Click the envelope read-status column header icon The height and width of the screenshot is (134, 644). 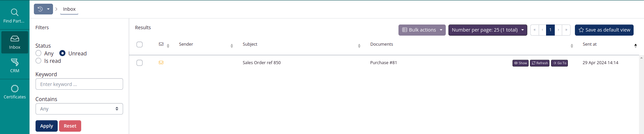tap(161, 44)
